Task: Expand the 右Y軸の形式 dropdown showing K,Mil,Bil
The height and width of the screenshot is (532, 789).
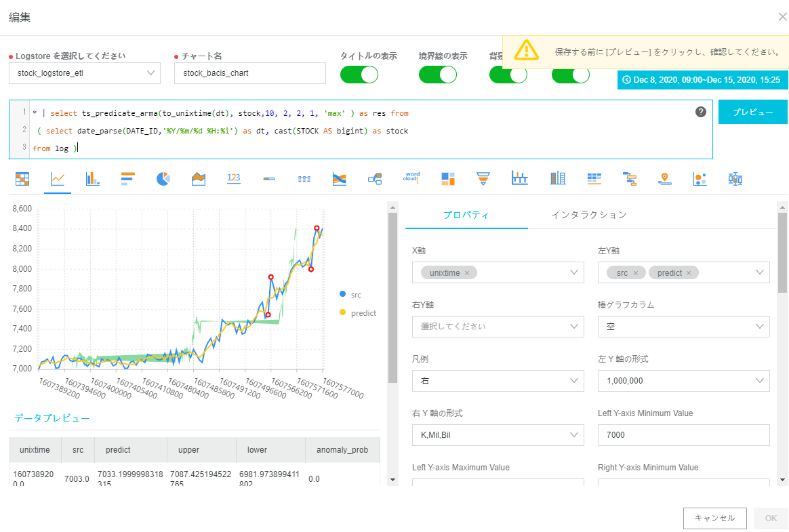Action: click(498, 435)
